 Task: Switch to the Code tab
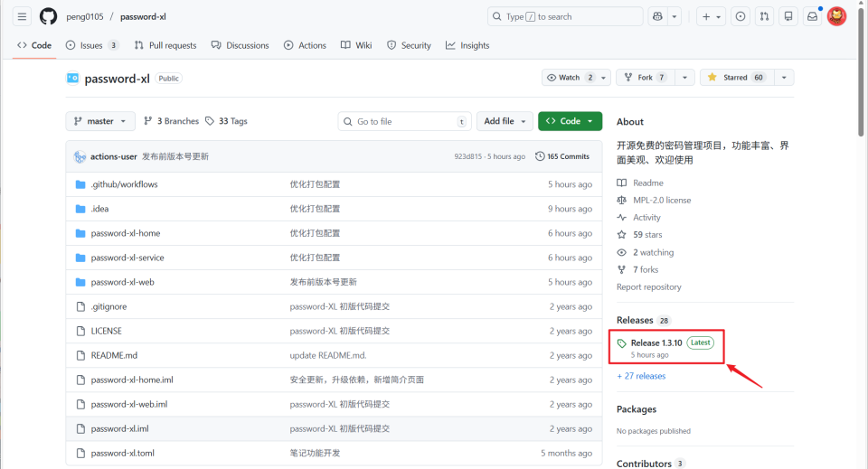point(34,45)
